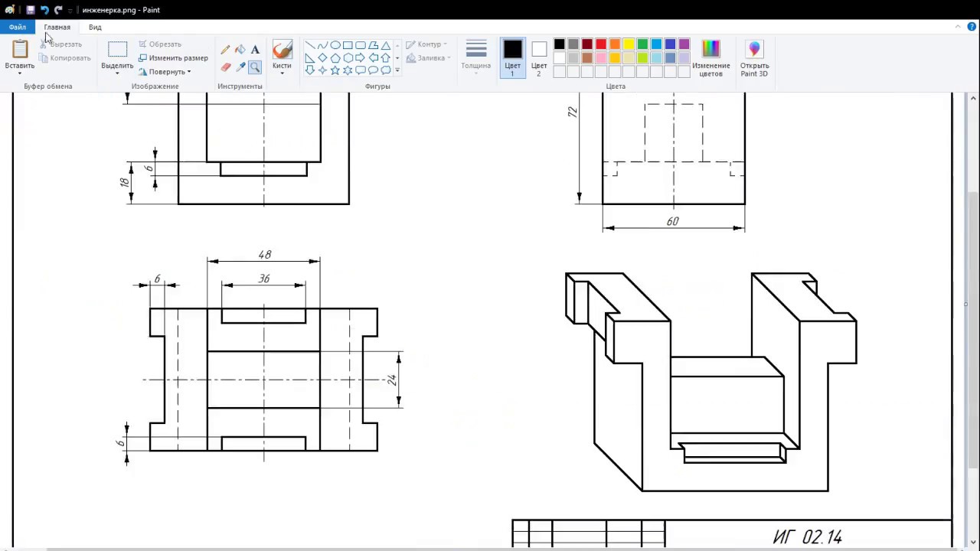Select the Pencil tool
This screenshot has height=551, width=980.
225,50
